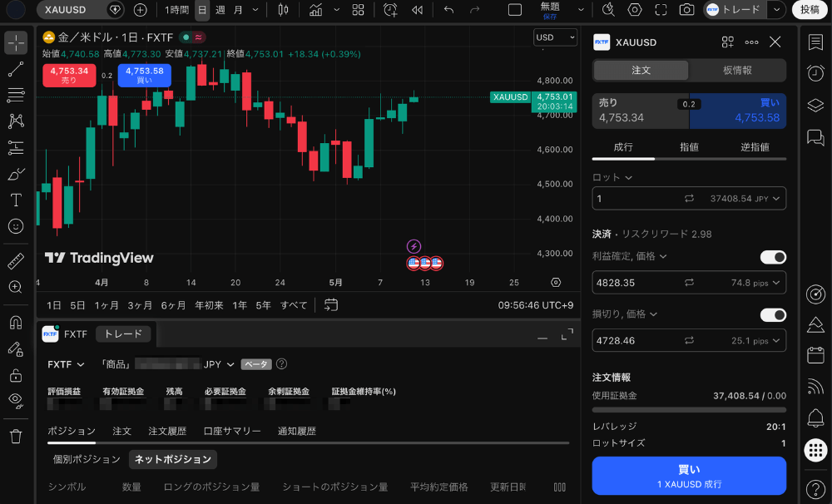The height and width of the screenshot is (504, 832).
Task: Open the object tree layers panel
Action: click(815, 105)
